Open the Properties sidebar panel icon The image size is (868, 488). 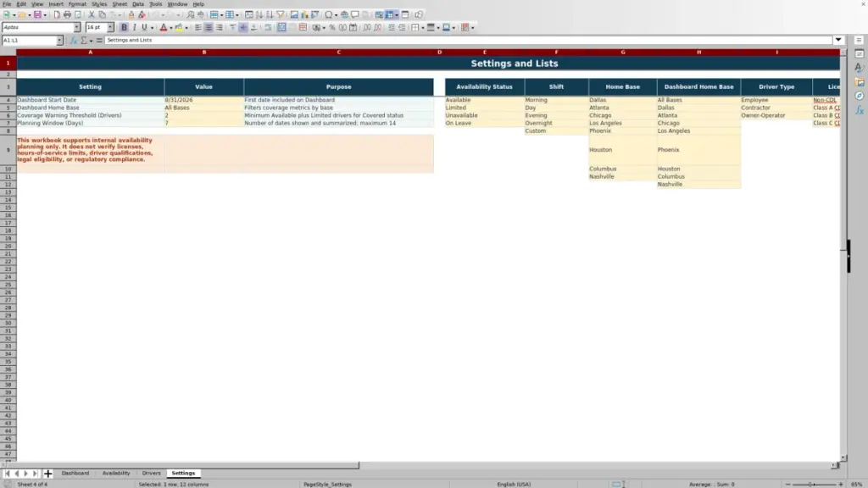(860, 54)
